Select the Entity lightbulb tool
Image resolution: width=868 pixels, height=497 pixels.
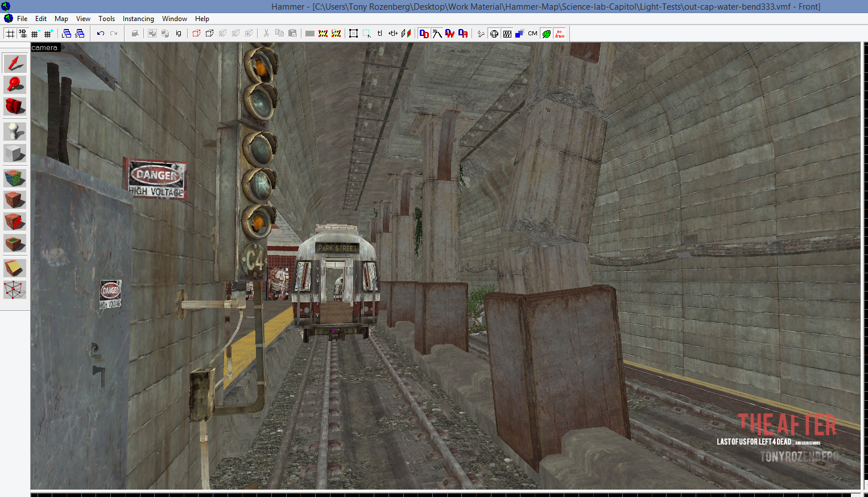pos(15,132)
